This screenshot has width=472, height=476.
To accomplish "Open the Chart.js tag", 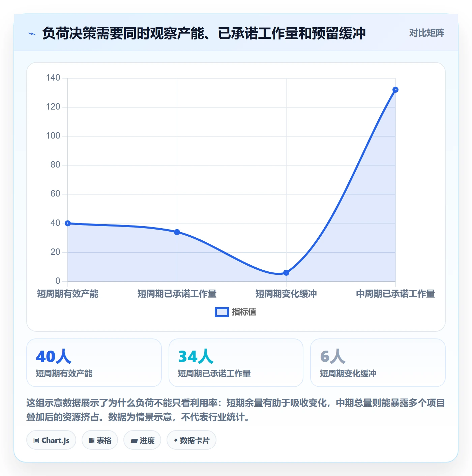I will (51, 440).
